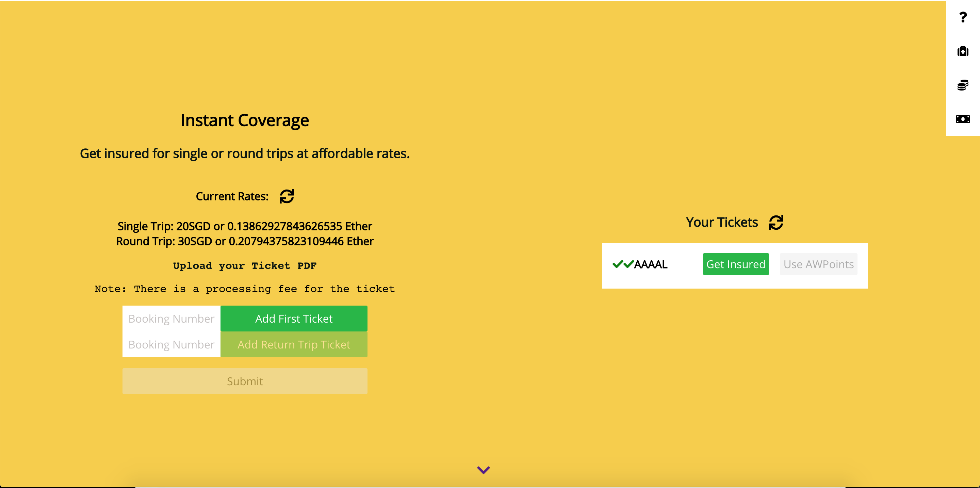This screenshot has height=488, width=980.
Task: Focus the second Booking Number field
Action: click(171, 344)
